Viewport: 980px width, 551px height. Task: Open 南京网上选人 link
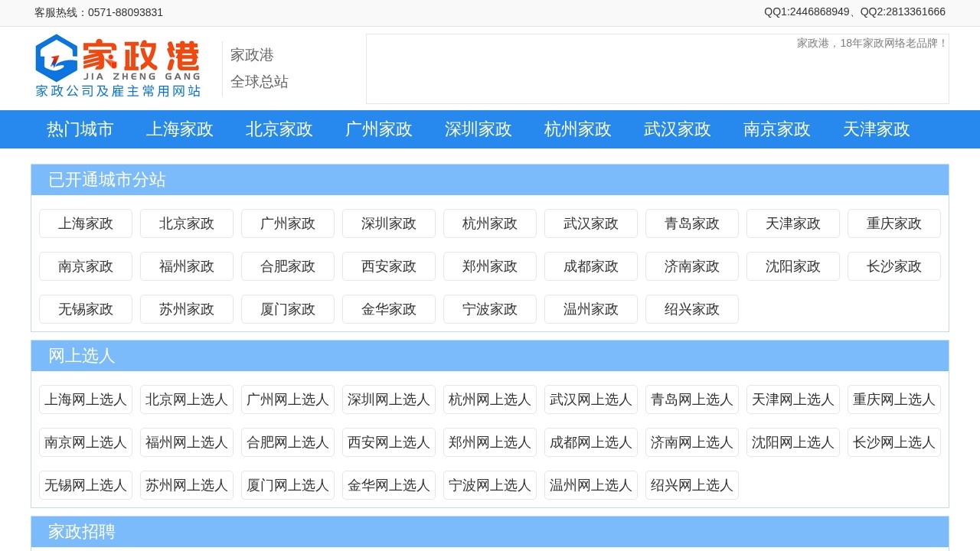coord(86,442)
